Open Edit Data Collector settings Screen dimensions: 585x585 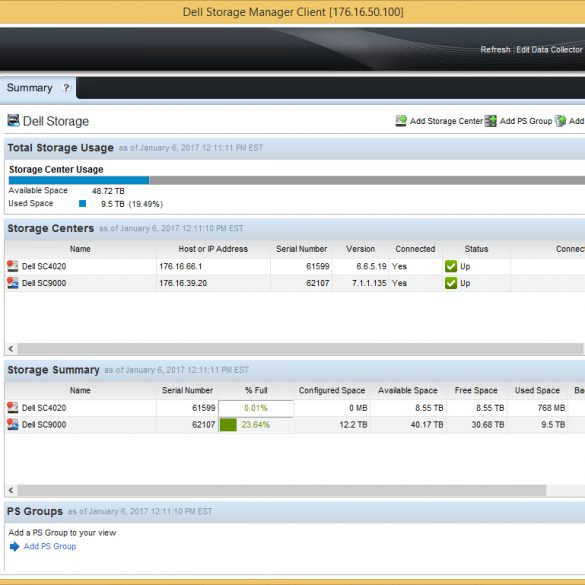[x=549, y=50]
